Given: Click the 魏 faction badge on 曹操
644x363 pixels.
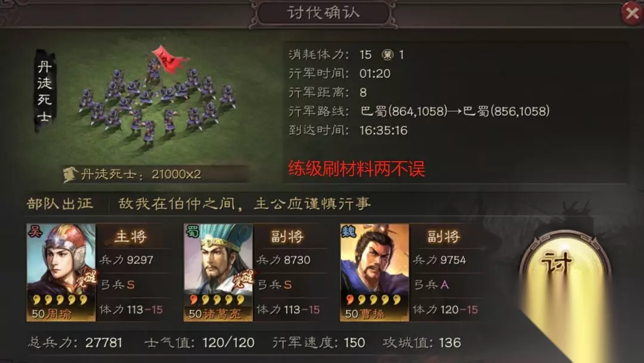Looking at the screenshot, I should coord(348,232).
